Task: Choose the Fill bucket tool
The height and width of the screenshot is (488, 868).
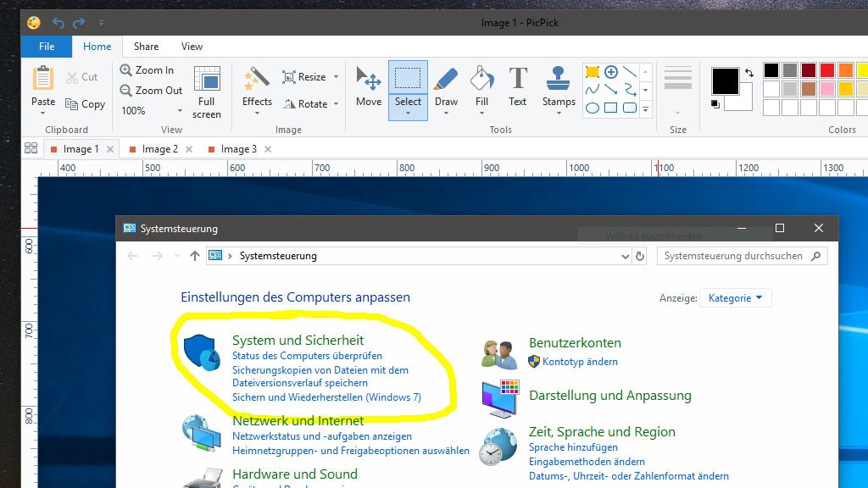Action: pos(481,86)
